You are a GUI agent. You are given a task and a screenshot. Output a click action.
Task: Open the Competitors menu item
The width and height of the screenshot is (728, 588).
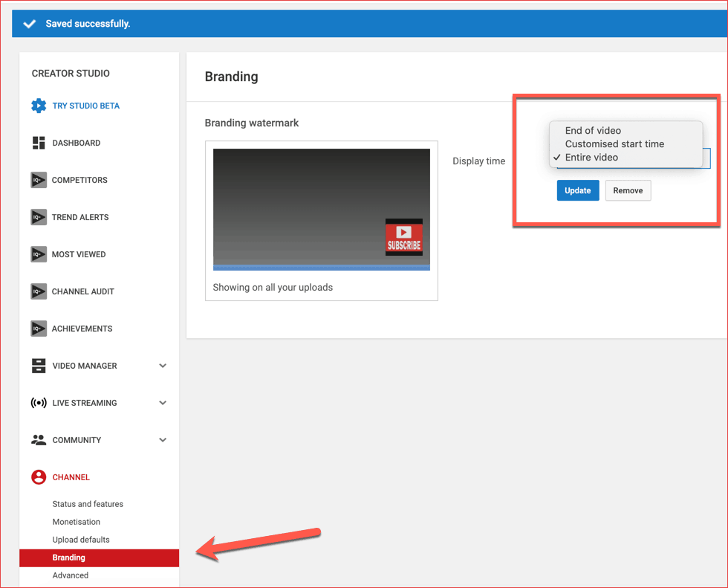tap(79, 180)
